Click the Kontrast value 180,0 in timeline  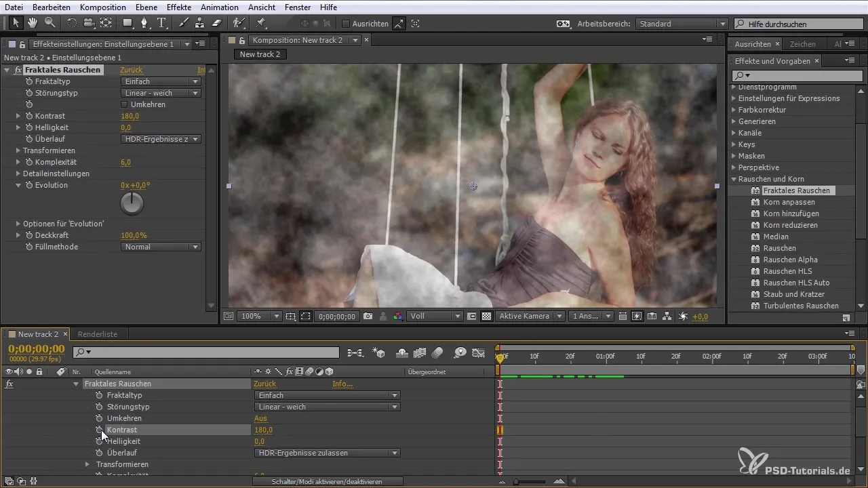click(263, 430)
